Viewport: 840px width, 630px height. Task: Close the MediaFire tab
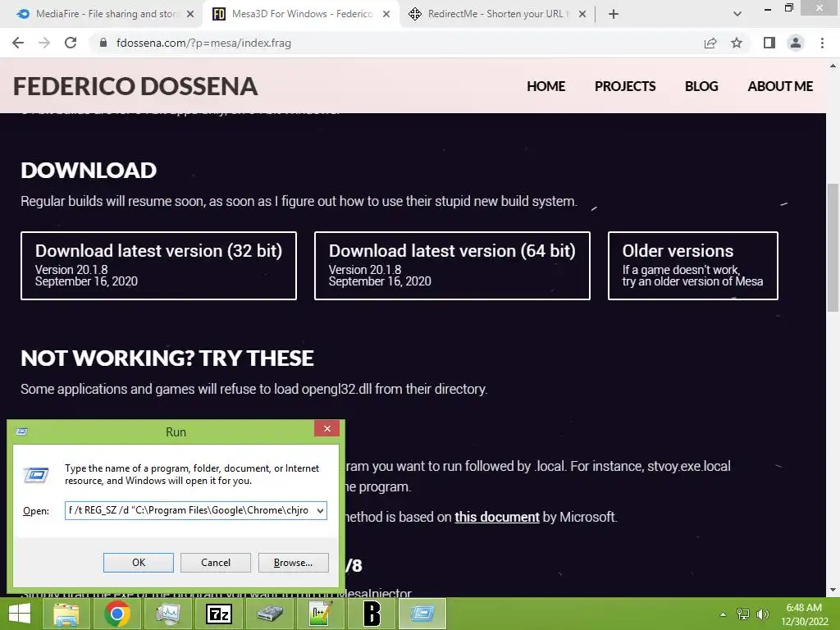(190, 15)
